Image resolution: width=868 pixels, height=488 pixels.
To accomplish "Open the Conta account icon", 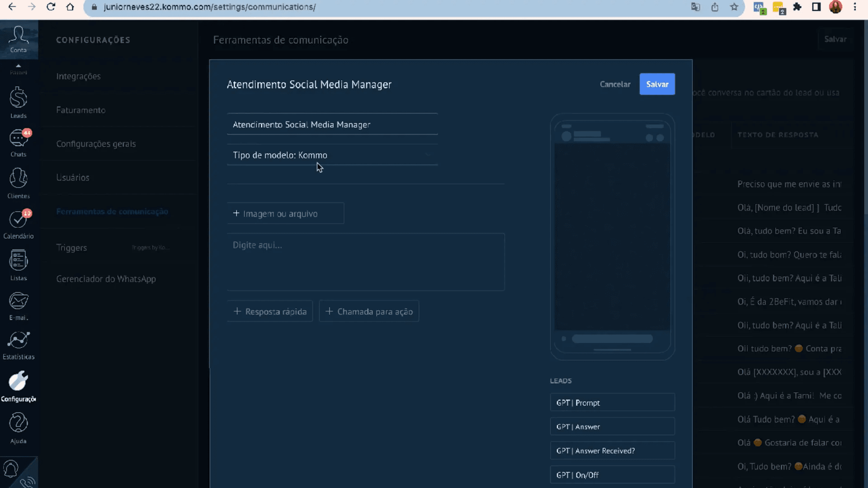I will tap(19, 39).
